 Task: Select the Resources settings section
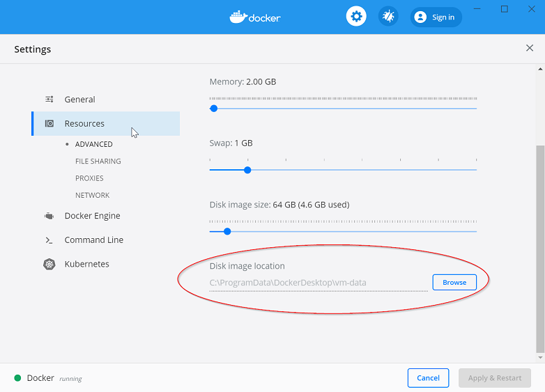pos(106,124)
